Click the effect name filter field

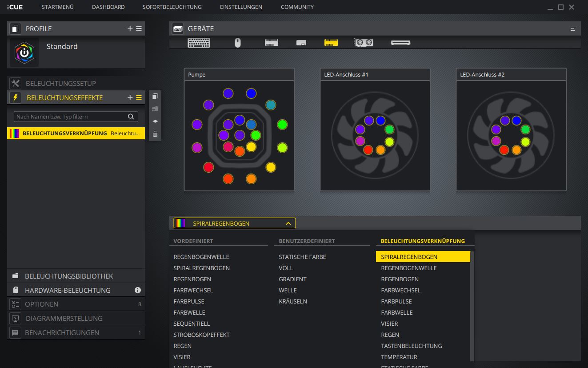pyautogui.click(x=71, y=117)
